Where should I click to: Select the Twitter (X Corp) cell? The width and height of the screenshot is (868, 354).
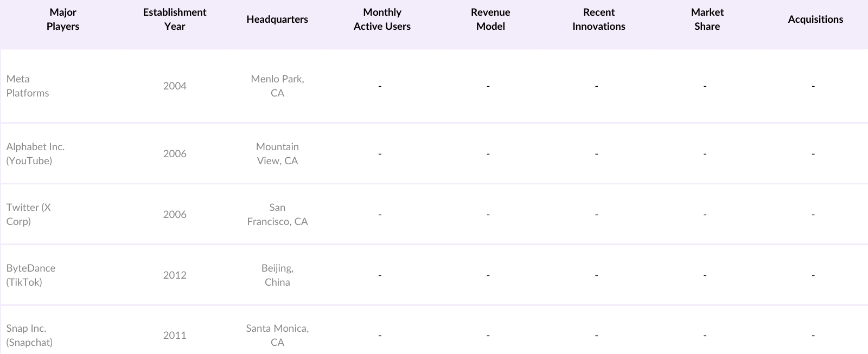point(28,215)
